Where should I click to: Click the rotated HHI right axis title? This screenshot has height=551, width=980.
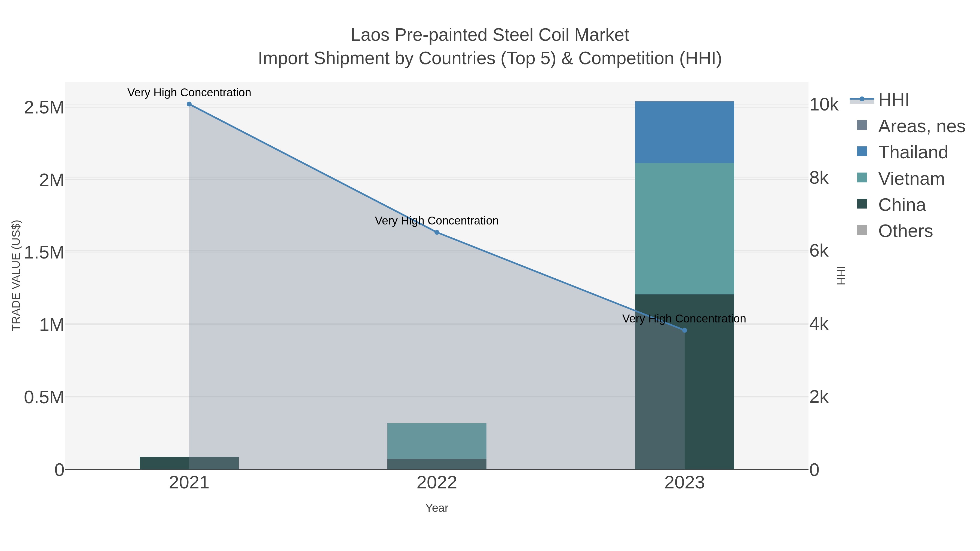point(841,275)
